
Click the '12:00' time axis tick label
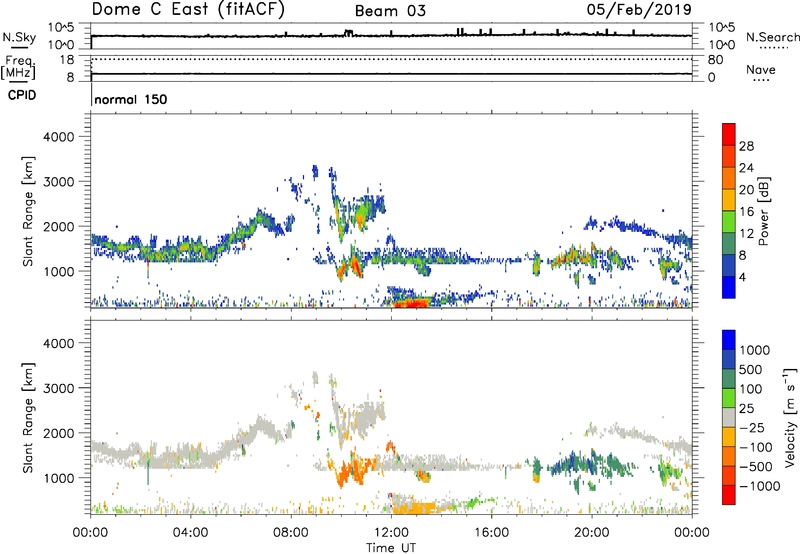[391, 533]
